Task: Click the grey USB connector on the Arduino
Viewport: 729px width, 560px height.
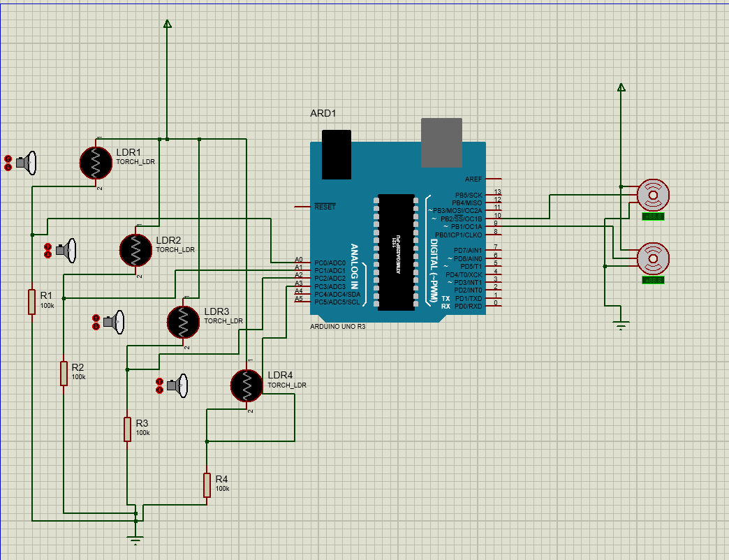Action: click(x=442, y=142)
